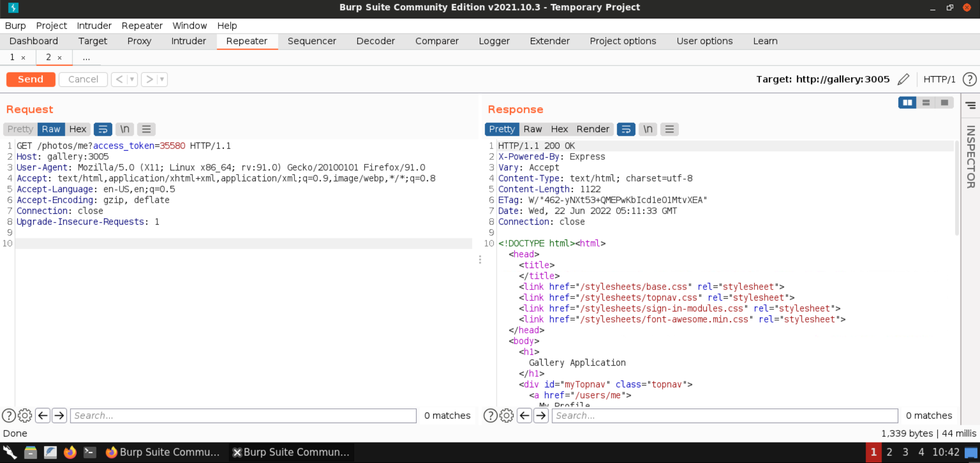This screenshot has height=463, width=980.
Task: Click the edit target pencil icon
Action: click(x=903, y=79)
